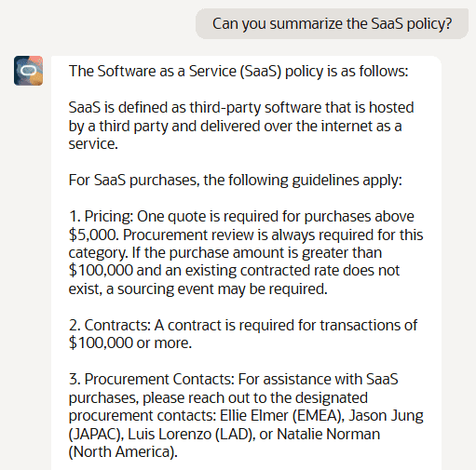Click the "For SaaS purchases, the following guidelines apply" line

[x=235, y=180]
